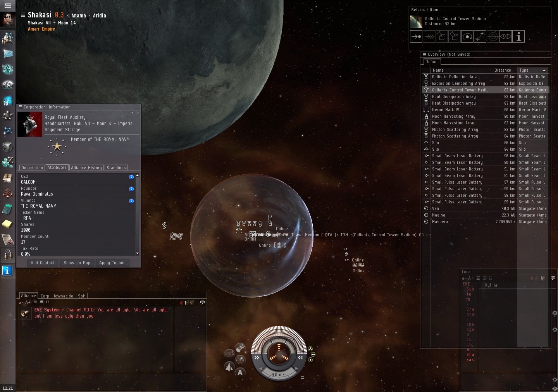The width and height of the screenshot is (558, 392).
Task: Show info for CEO CALCOM
Action: (x=131, y=177)
